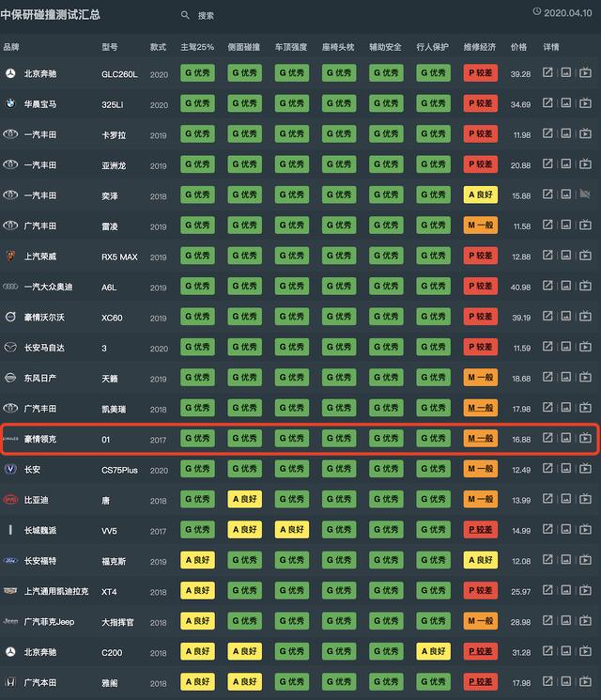
Task: Play the video icon for VV5
Action: click(585, 530)
